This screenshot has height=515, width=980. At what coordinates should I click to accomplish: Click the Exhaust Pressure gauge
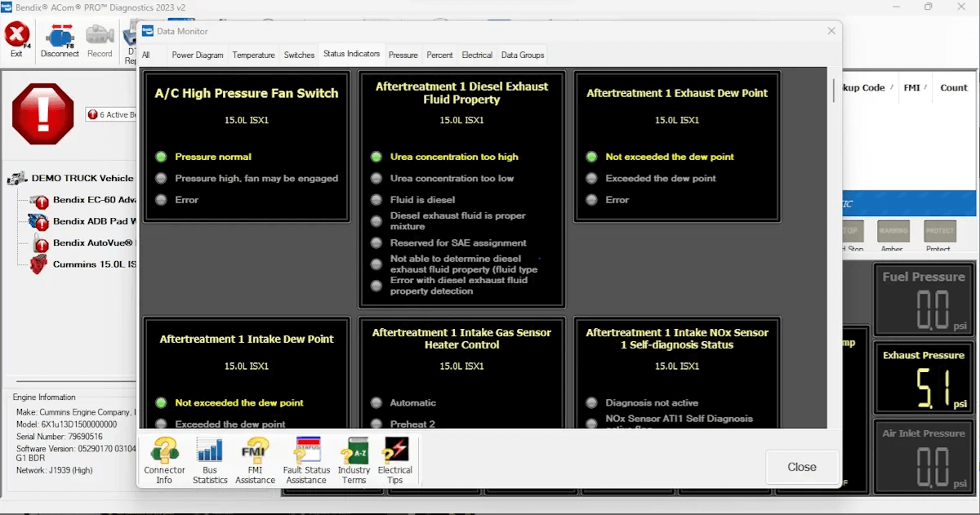[x=923, y=380]
